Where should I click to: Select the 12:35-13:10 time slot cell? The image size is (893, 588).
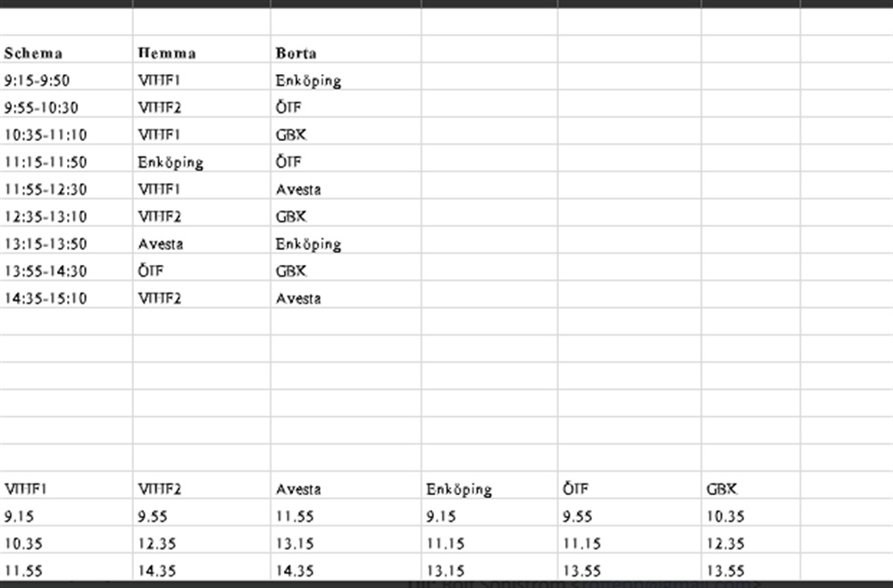[45, 217]
